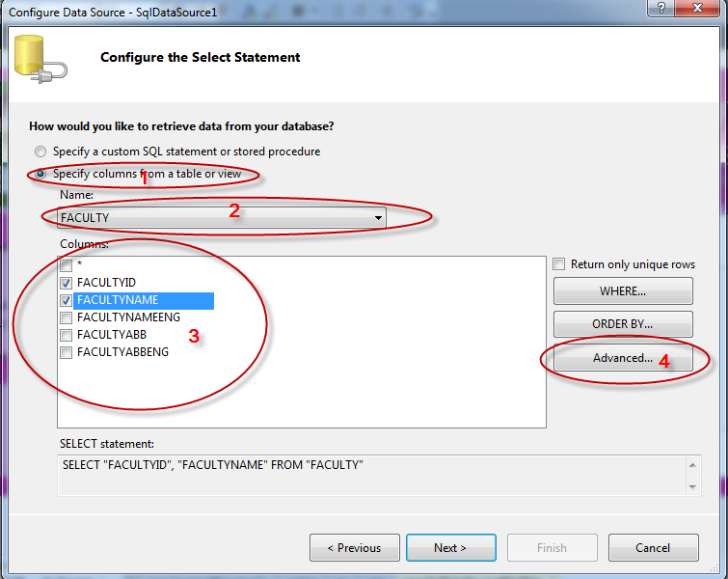Open the Name dropdown showing FACULTY
This screenshot has width=728, height=579.
[x=222, y=217]
